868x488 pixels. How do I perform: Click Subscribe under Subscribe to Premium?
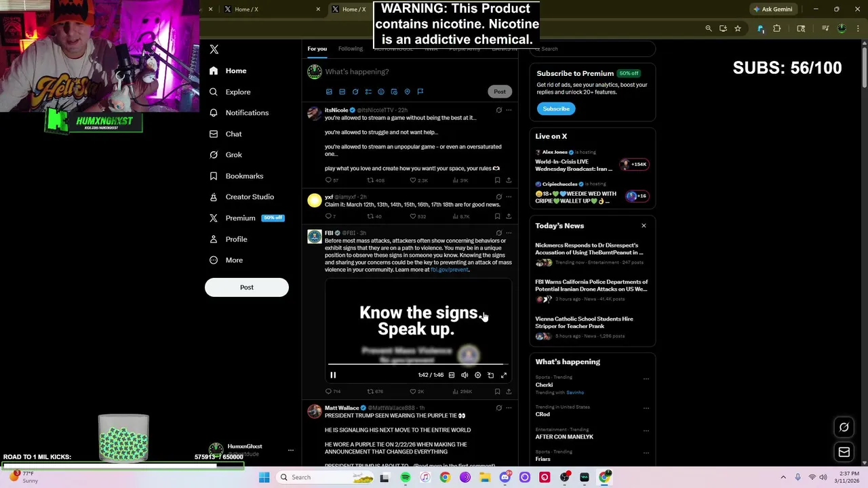click(x=556, y=108)
